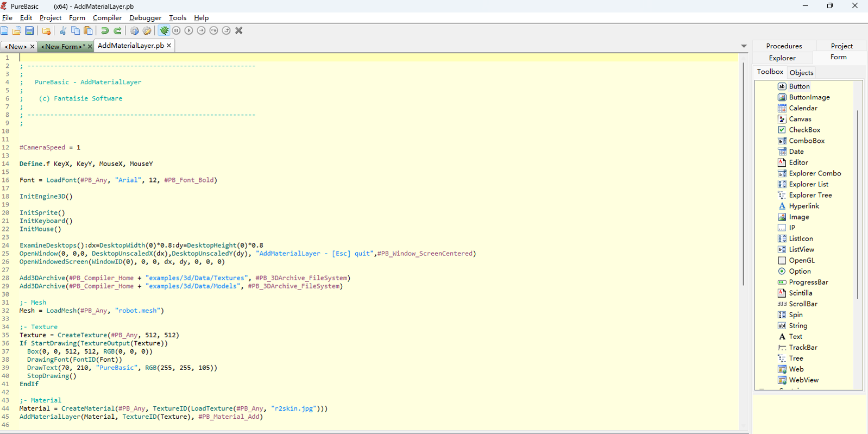
Task: Select the Button gadget in toolbox
Action: point(799,86)
